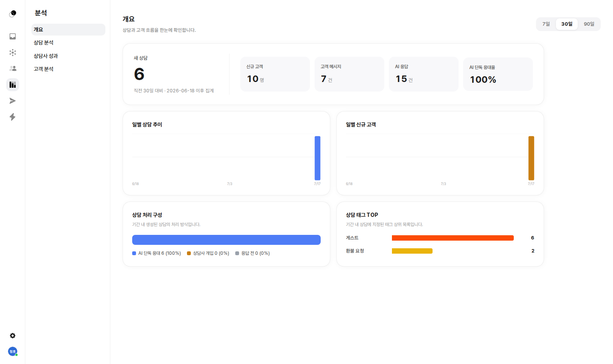Click the 게스트 tag label
The width and height of the screenshot is (613, 364).
coord(352,238)
